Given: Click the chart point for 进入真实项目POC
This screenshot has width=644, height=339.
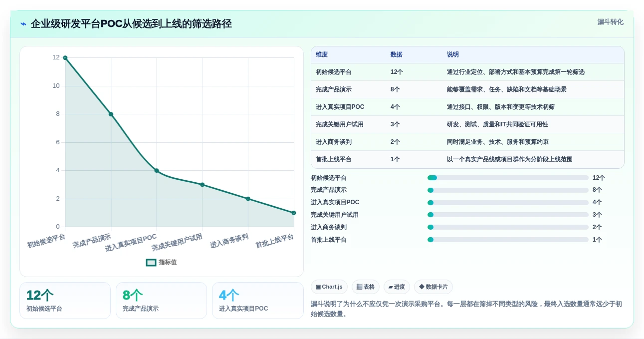Looking at the screenshot, I should [x=157, y=171].
